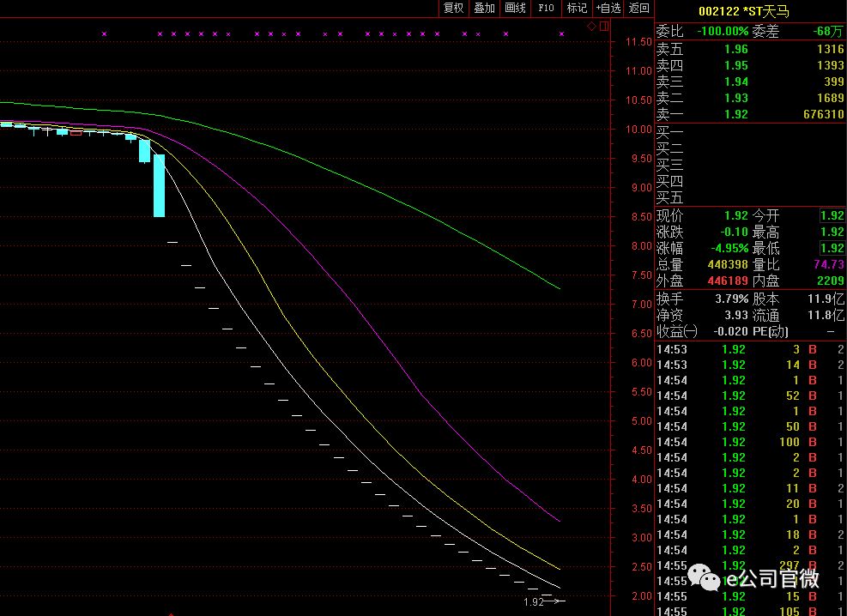Select the 卖一 row with 676310 volume

click(750, 114)
